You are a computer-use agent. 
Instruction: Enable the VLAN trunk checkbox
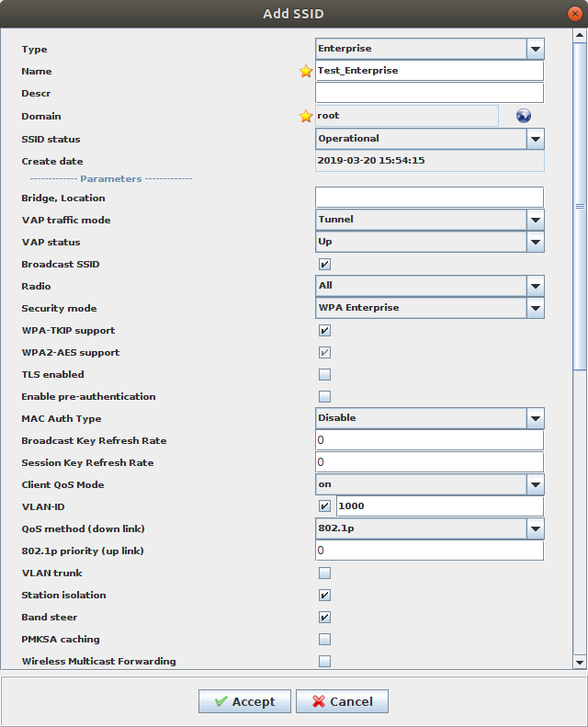pos(324,574)
